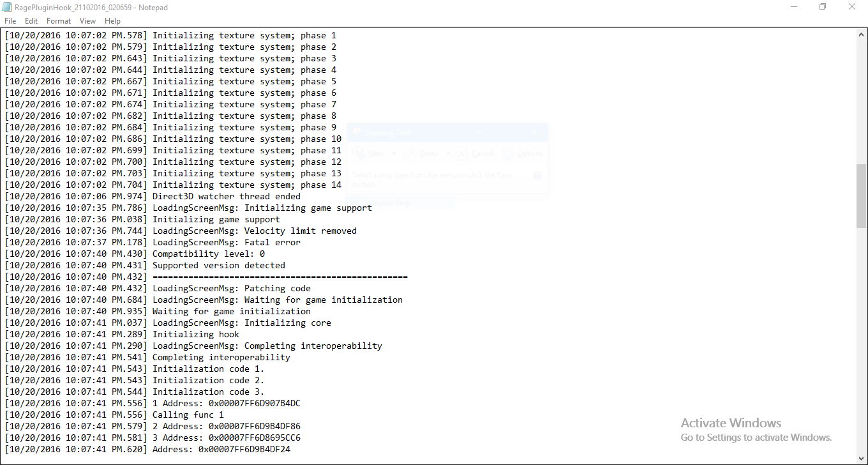The height and width of the screenshot is (465, 868).
Task: Click 'LoadingScreenMsg: Patching code' line
Action: point(158,289)
